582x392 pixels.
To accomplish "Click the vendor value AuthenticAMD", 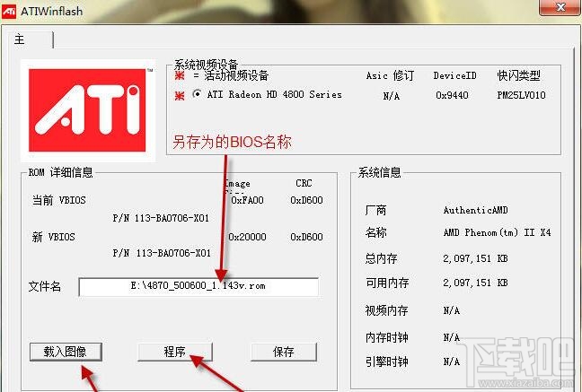I will (475, 210).
